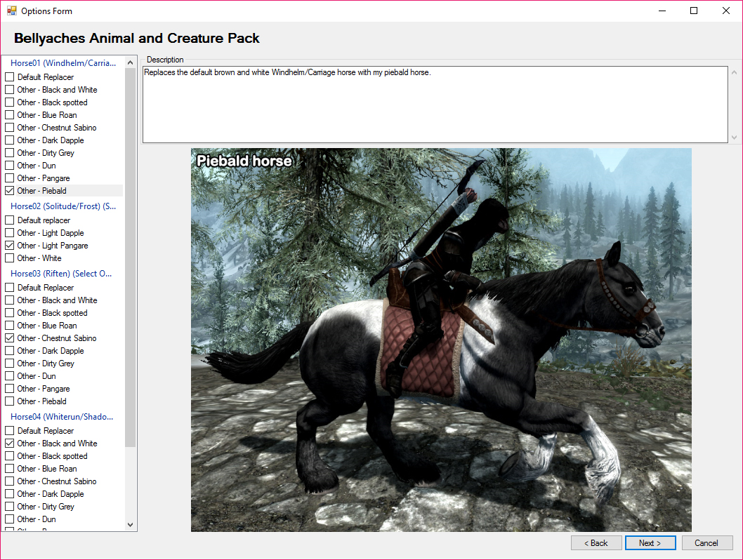The height and width of the screenshot is (560, 743).
Task: Enable Dark Dapple for Horse04
Action: [9, 494]
